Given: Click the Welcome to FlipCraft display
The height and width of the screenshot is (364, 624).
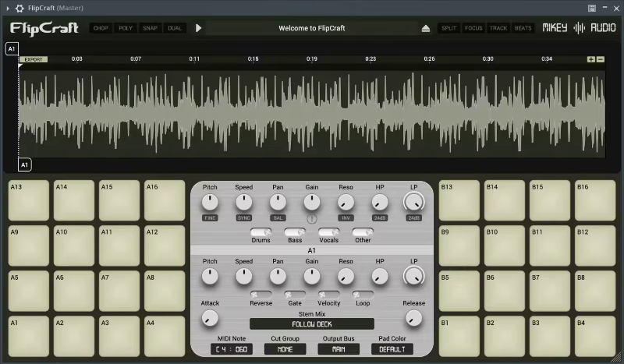Looking at the screenshot, I should click(x=311, y=28).
